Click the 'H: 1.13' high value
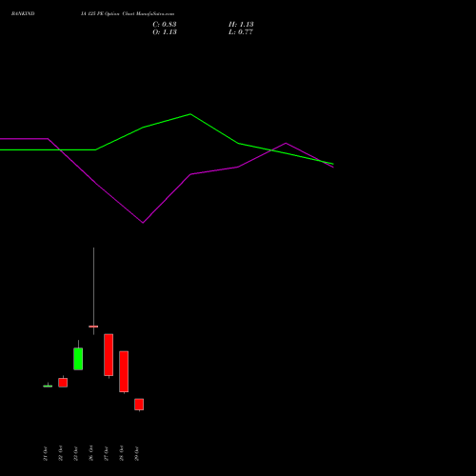This screenshot has height=476, width=476. (x=241, y=25)
